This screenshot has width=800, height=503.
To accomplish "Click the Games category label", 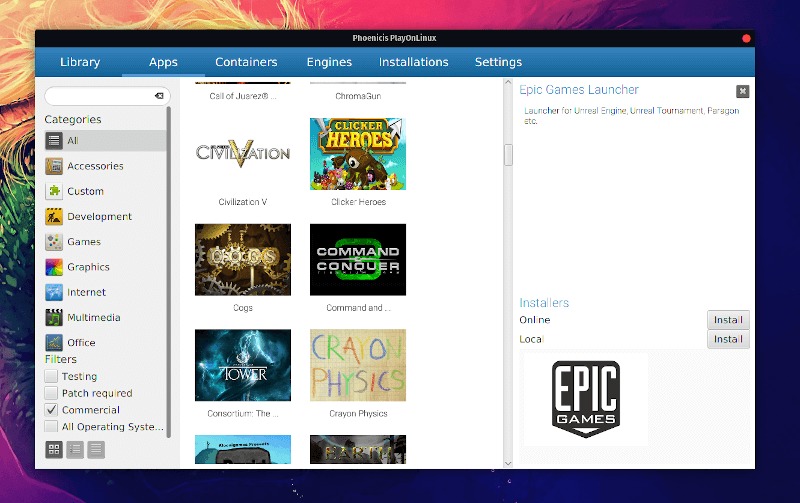I will point(84,241).
